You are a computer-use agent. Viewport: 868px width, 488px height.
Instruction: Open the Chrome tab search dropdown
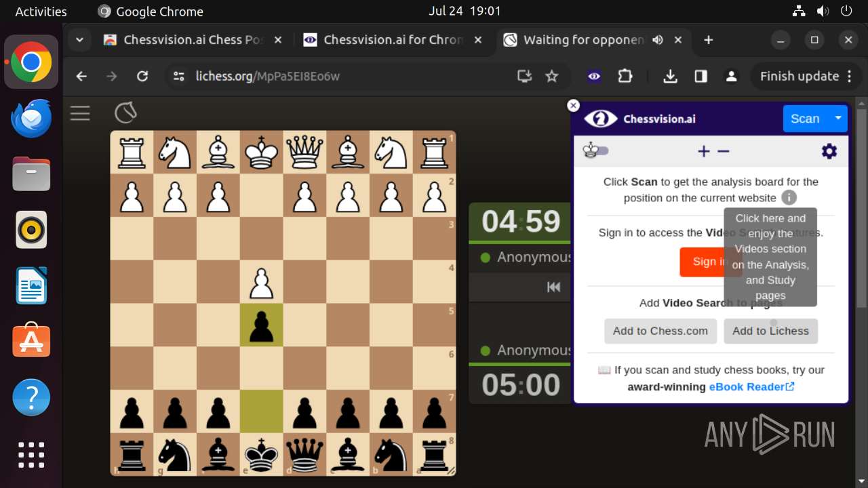pos(80,40)
